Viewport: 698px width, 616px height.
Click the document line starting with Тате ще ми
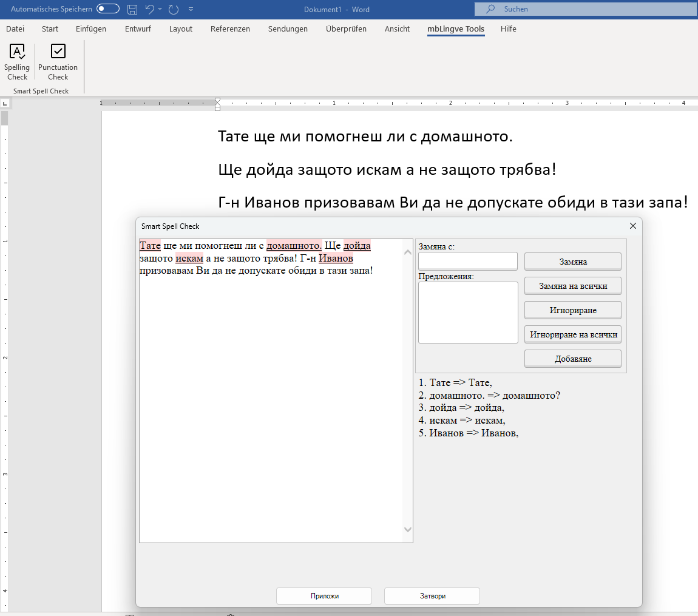pyautogui.click(x=365, y=136)
